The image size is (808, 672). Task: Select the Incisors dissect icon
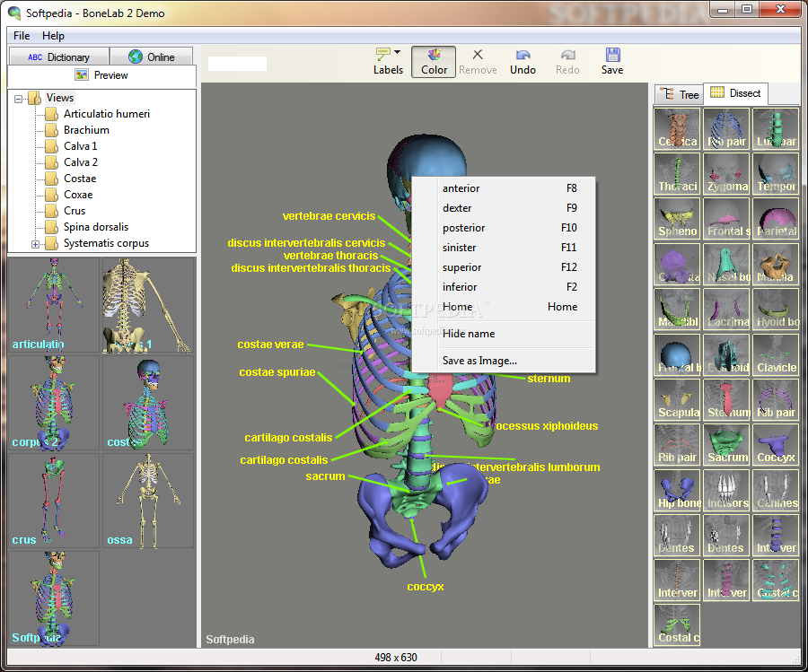[x=726, y=490]
